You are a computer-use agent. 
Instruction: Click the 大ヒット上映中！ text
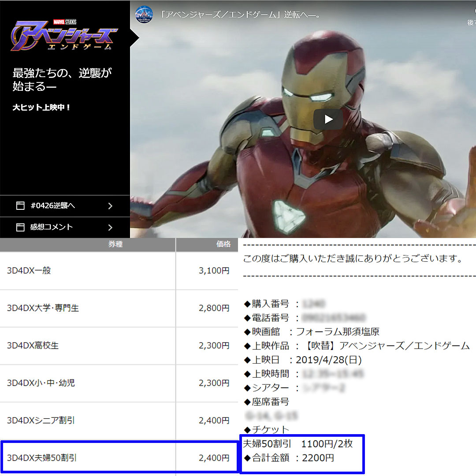41,108
